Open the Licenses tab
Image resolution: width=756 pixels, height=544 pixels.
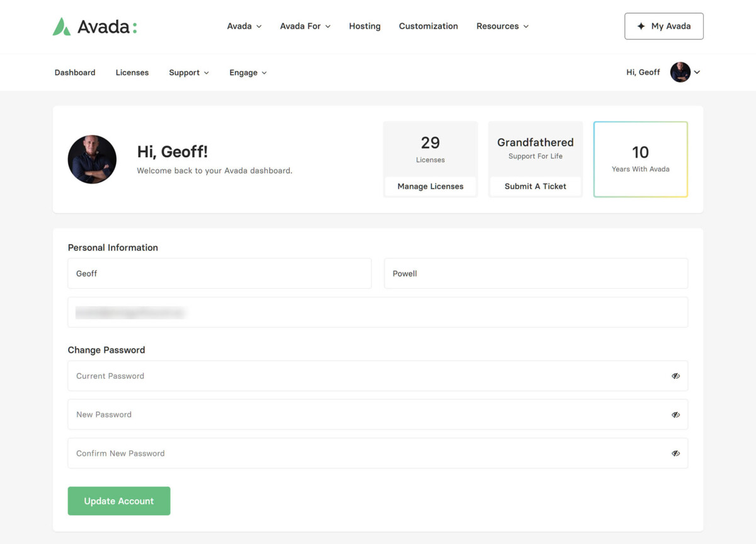pyautogui.click(x=132, y=73)
